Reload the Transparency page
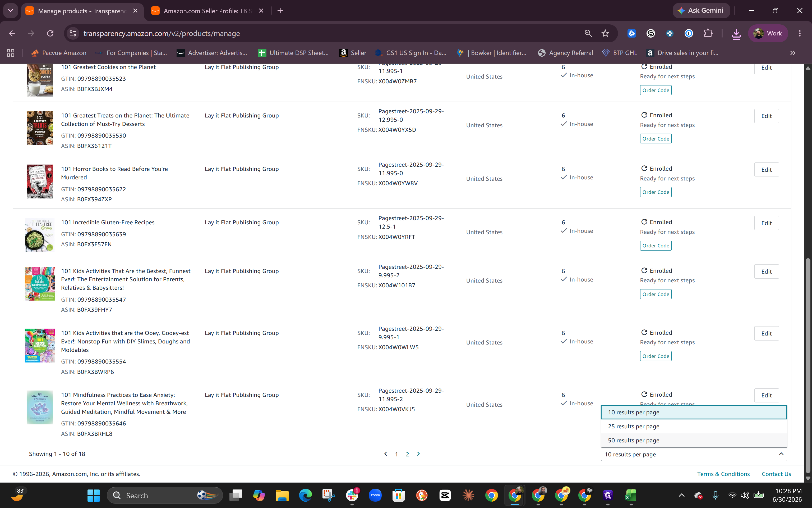The width and height of the screenshot is (812, 508). coord(50,33)
